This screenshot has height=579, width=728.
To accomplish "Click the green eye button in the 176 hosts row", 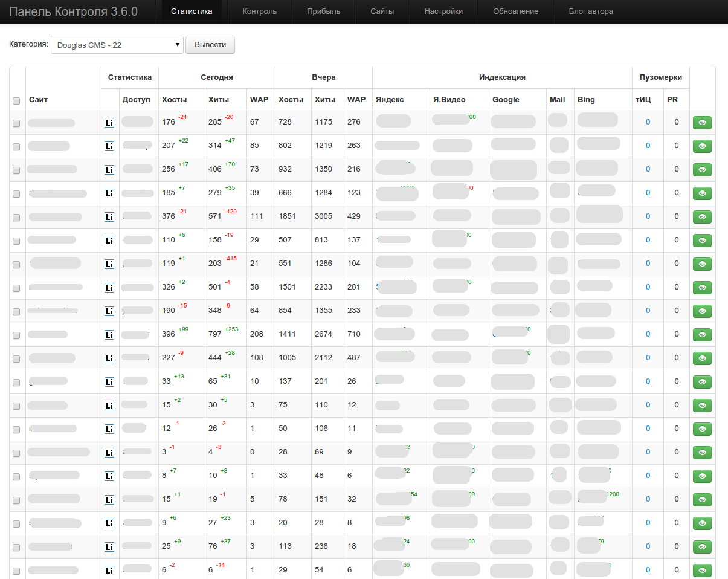I will (702, 123).
